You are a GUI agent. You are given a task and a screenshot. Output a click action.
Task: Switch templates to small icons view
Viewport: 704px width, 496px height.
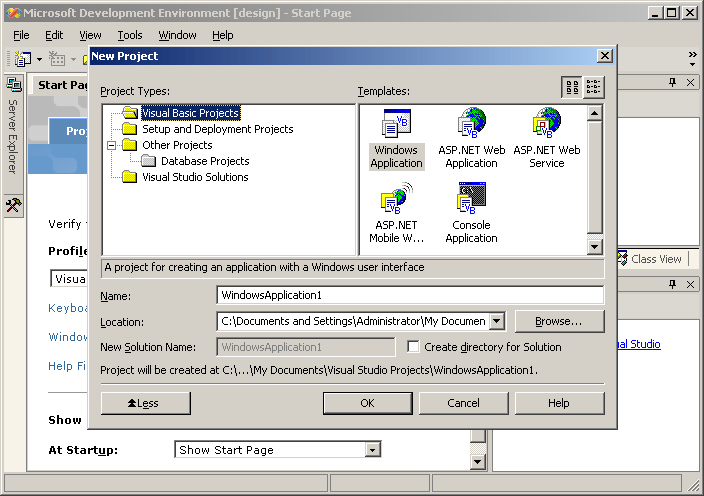(x=594, y=87)
